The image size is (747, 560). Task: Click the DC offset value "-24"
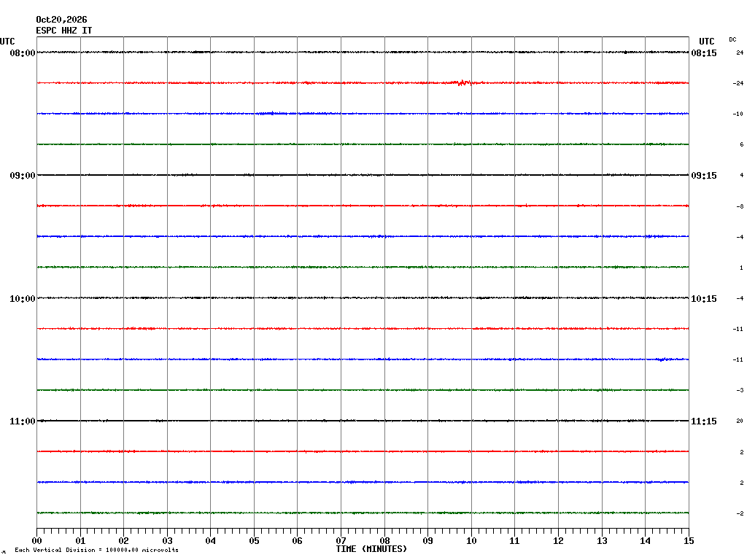[738, 83]
